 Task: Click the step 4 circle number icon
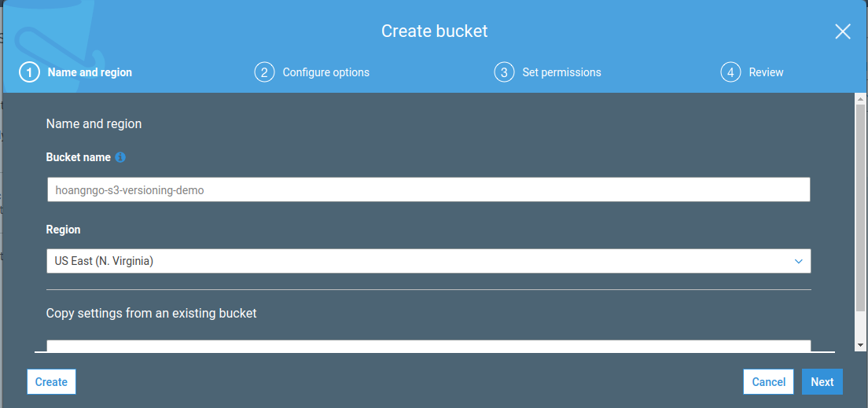[x=730, y=72]
